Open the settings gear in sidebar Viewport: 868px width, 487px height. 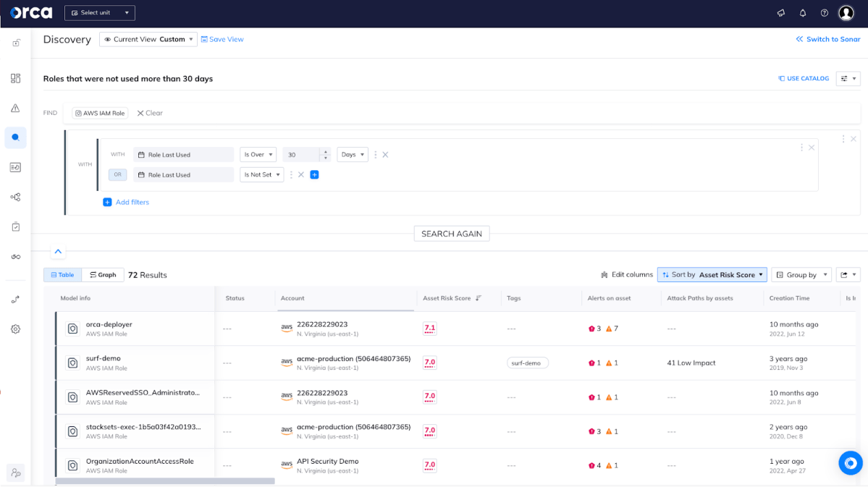(x=15, y=329)
